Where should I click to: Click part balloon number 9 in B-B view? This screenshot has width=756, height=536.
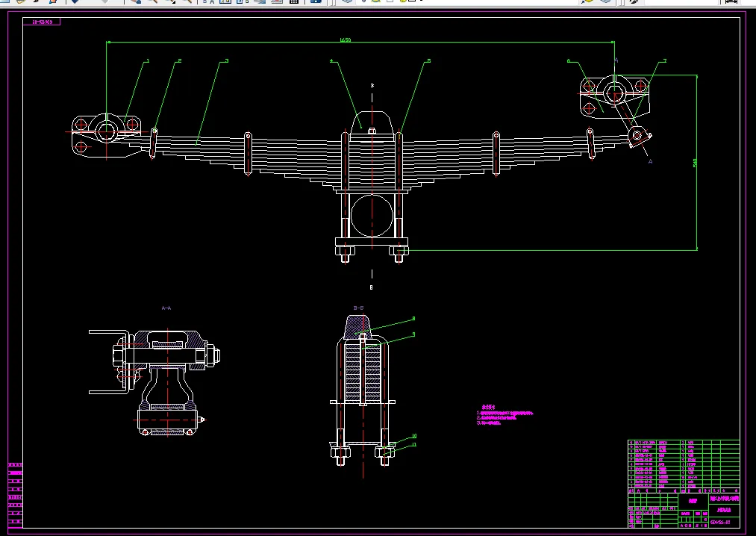pos(413,334)
